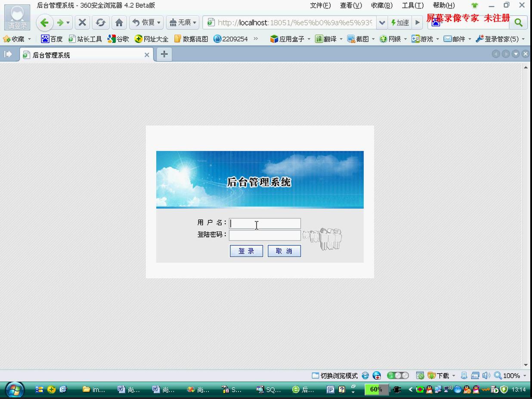Open the im... folder taskbar item
532x399 pixels.
(x=94, y=390)
